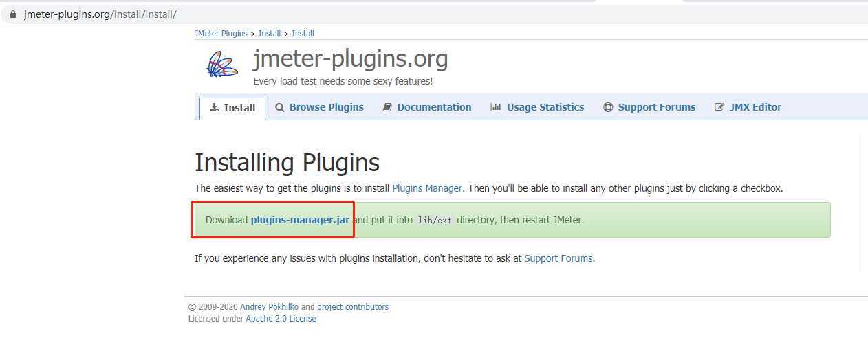Screen dimensions: 868x349
Task: Go to the JMX Editor tab
Action: (x=748, y=107)
